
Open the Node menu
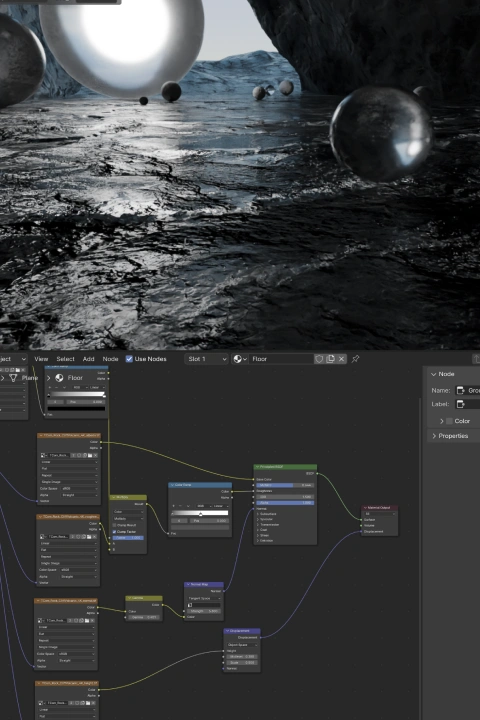[x=110, y=359]
